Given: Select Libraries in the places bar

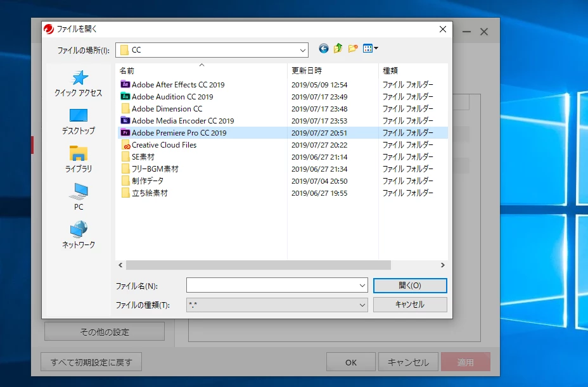Looking at the screenshot, I should (x=79, y=160).
